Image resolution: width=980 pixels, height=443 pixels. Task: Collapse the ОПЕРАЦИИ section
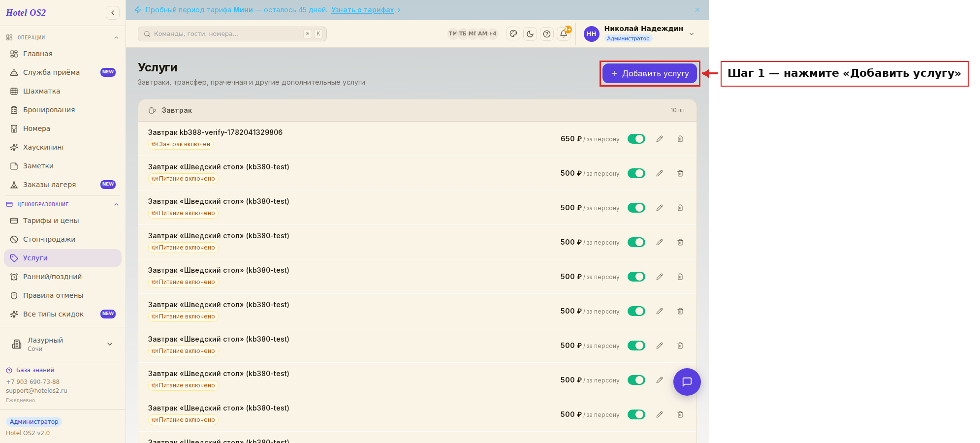[x=116, y=37]
